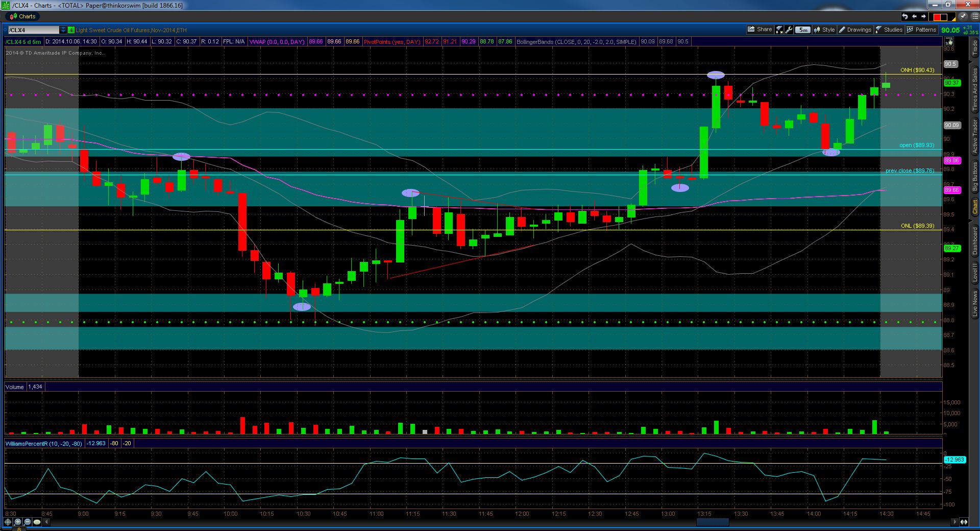
Task: Open the Patterns menu
Action: (x=921, y=30)
